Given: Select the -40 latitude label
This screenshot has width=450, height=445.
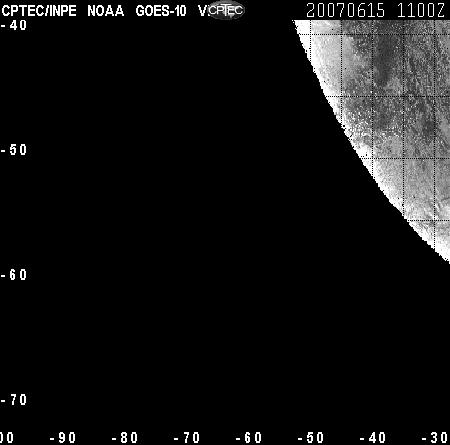Looking at the screenshot, I should point(14,25).
